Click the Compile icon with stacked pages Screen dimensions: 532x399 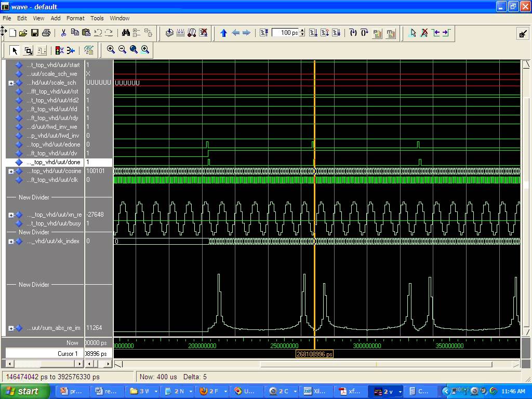click(169, 33)
